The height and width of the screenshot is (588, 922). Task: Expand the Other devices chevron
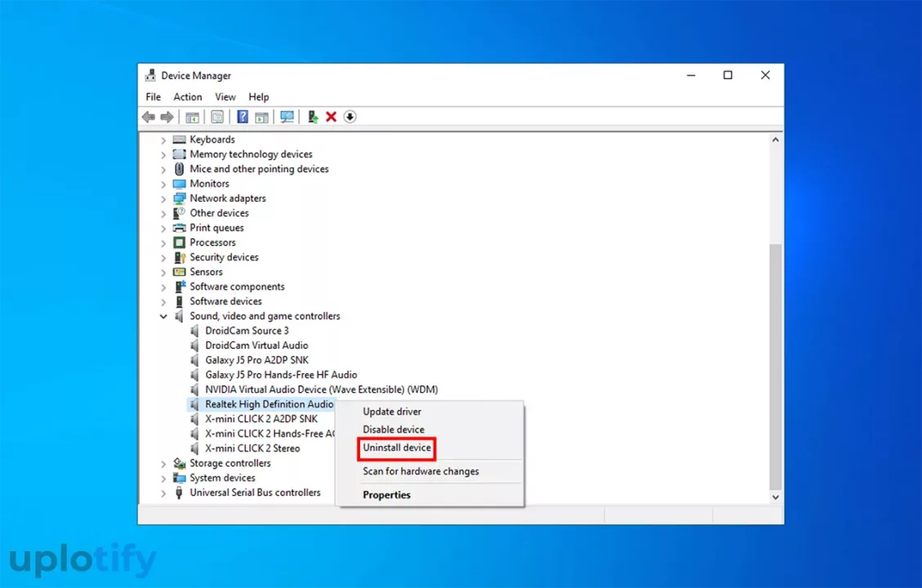click(163, 213)
